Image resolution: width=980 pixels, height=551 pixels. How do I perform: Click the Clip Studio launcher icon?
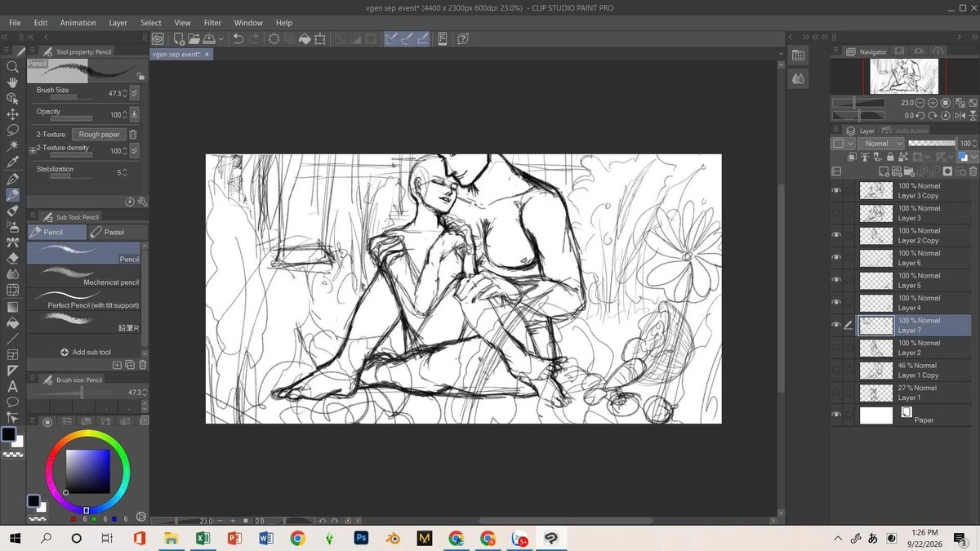click(158, 38)
